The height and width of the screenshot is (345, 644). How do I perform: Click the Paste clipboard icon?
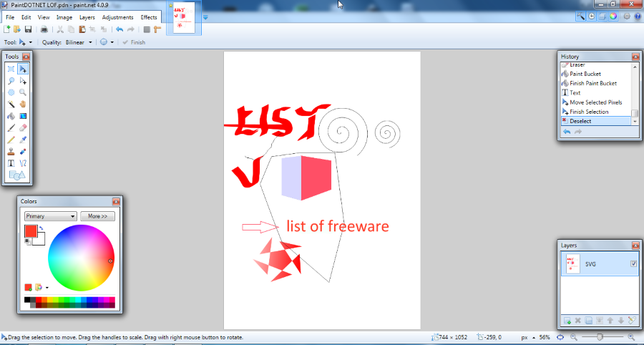(82, 29)
